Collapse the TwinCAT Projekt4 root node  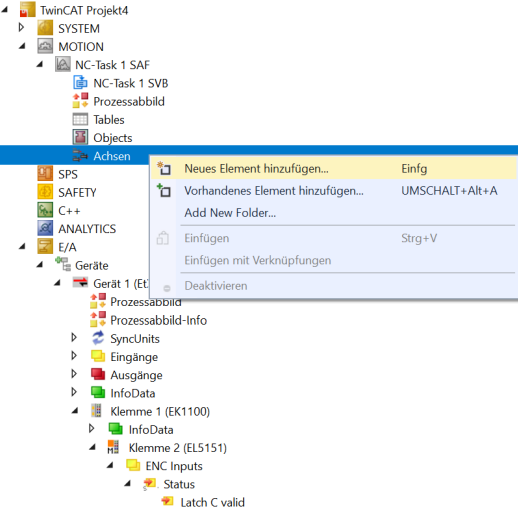point(4,10)
